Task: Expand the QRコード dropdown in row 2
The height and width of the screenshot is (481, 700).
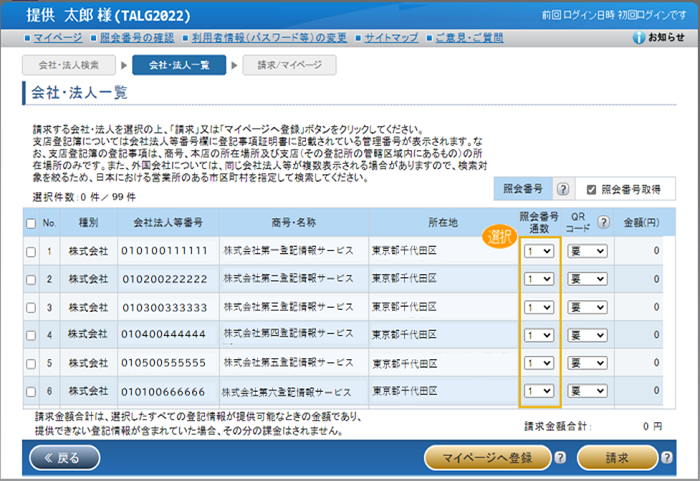Action: click(587, 278)
